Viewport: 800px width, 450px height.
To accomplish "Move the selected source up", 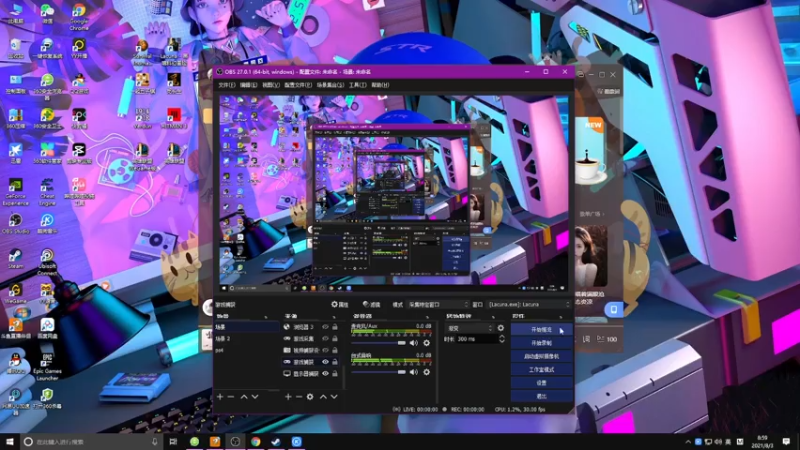I will click(x=323, y=396).
